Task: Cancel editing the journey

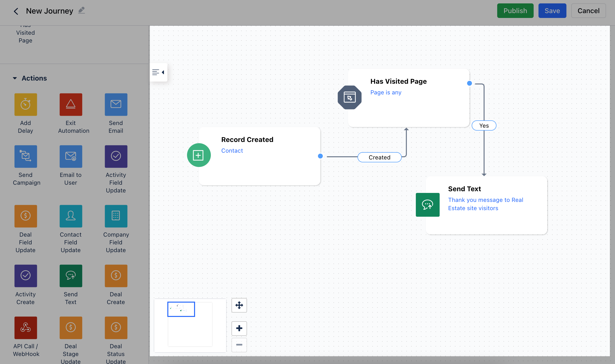Action: click(588, 11)
